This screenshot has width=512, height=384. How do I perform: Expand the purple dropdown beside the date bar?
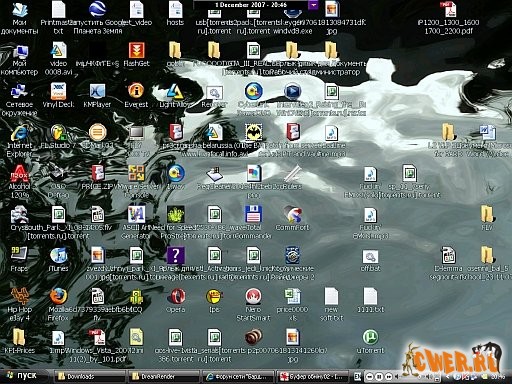313,5
